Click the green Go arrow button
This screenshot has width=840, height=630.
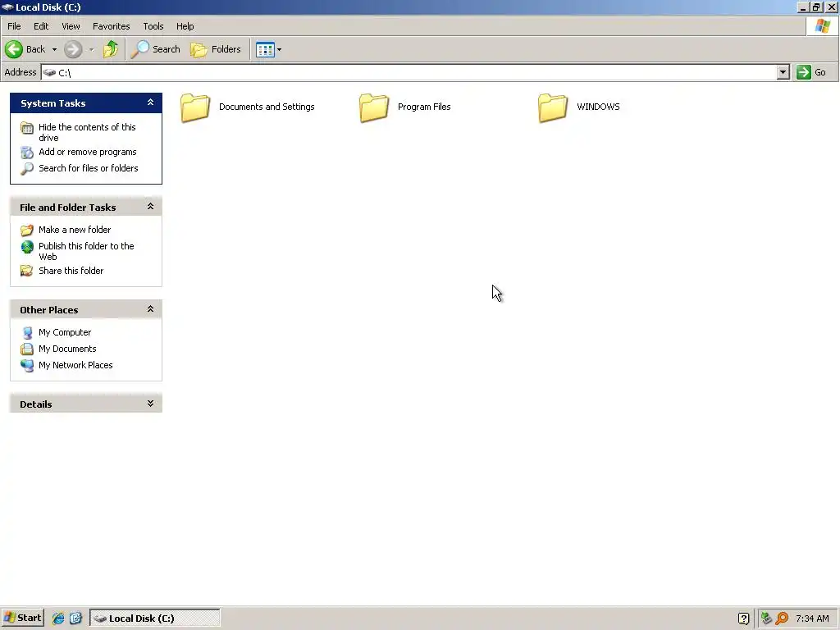(x=804, y=72)
